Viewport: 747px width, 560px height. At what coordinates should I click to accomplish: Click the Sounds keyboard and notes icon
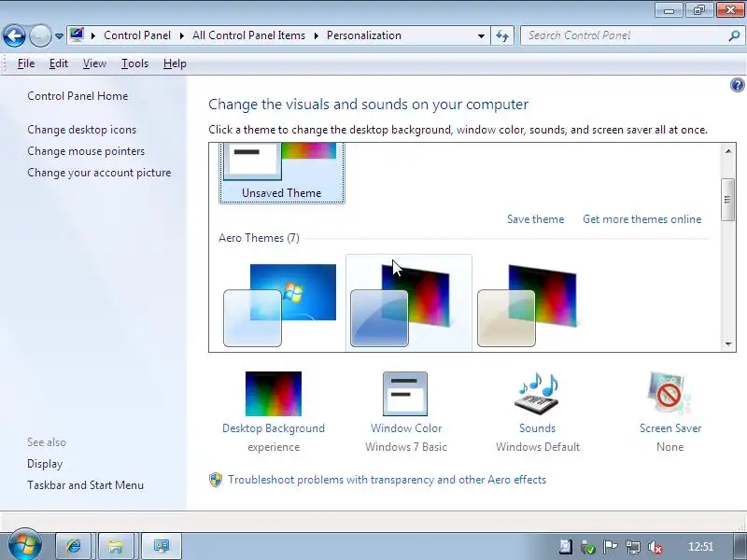tap(538, 394)
